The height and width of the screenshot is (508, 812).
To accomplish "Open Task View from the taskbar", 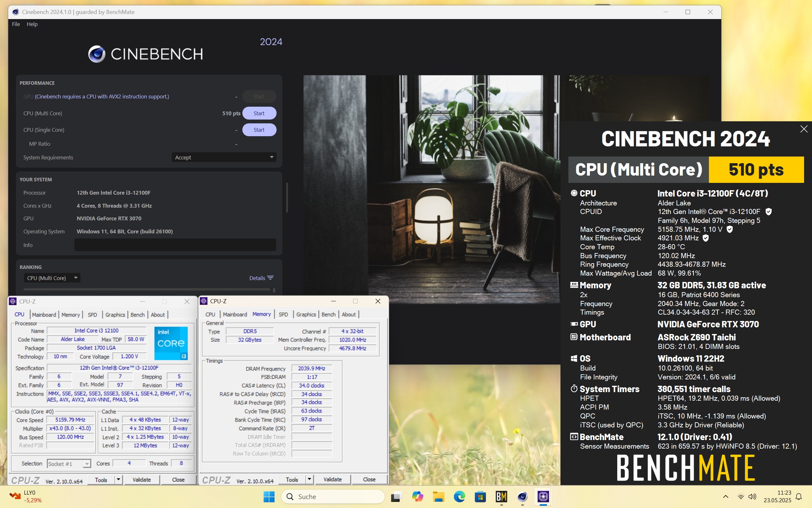I will 396,497.
